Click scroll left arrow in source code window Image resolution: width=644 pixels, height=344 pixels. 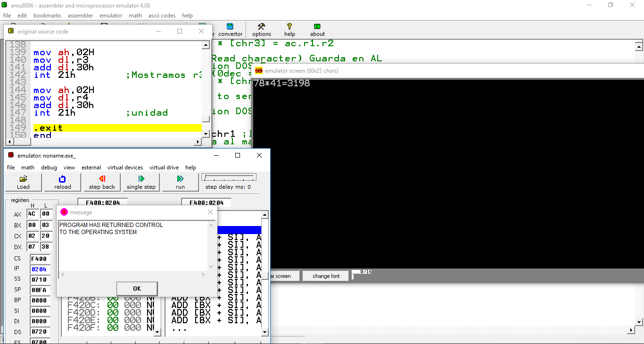pyautogui.click(x=9, y=142)
